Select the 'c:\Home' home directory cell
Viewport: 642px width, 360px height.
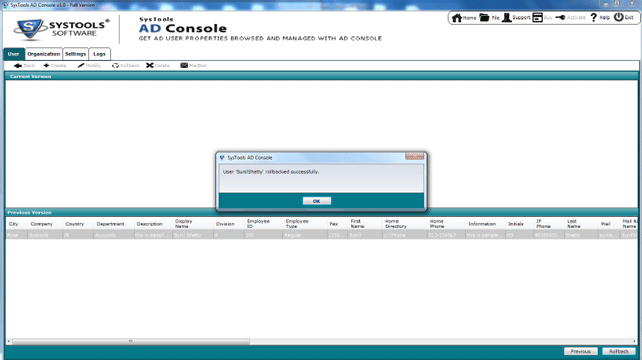pyautogui.click(x=405, y=235)
